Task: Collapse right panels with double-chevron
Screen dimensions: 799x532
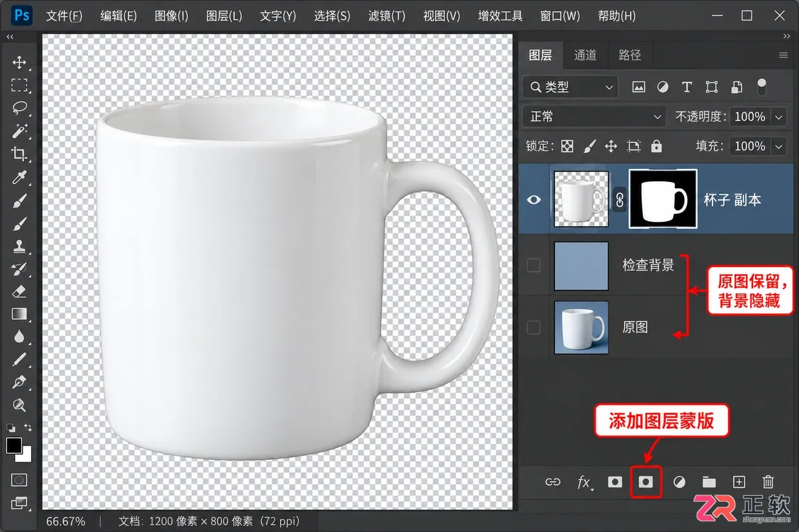Action: (786, 37)
